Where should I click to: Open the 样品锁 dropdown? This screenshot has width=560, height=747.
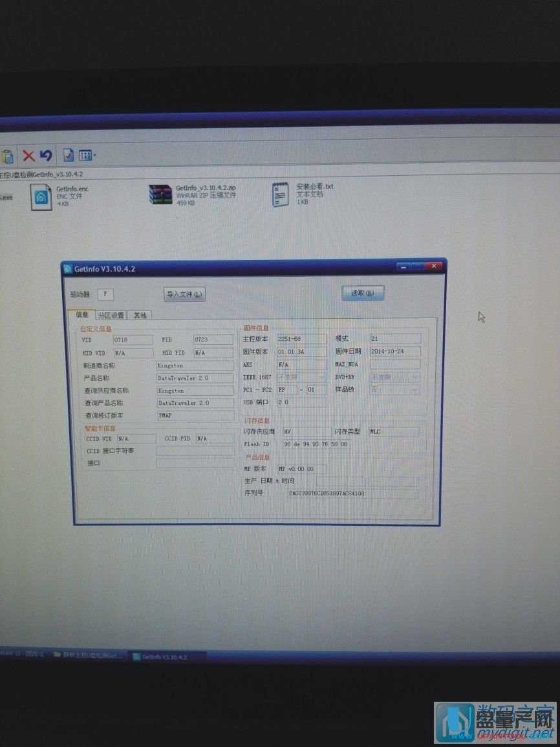394,389
